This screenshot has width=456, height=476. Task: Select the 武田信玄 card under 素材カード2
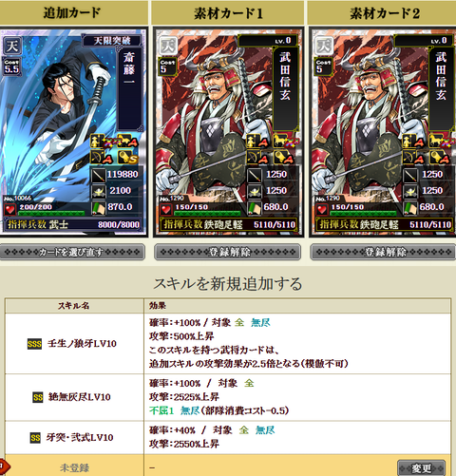(x=383, y=132)
